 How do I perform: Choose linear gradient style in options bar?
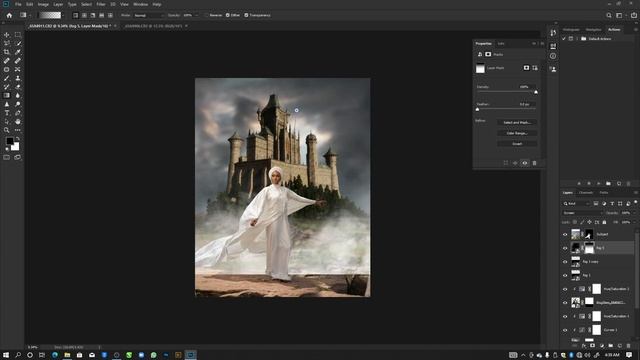coord(76,15)
